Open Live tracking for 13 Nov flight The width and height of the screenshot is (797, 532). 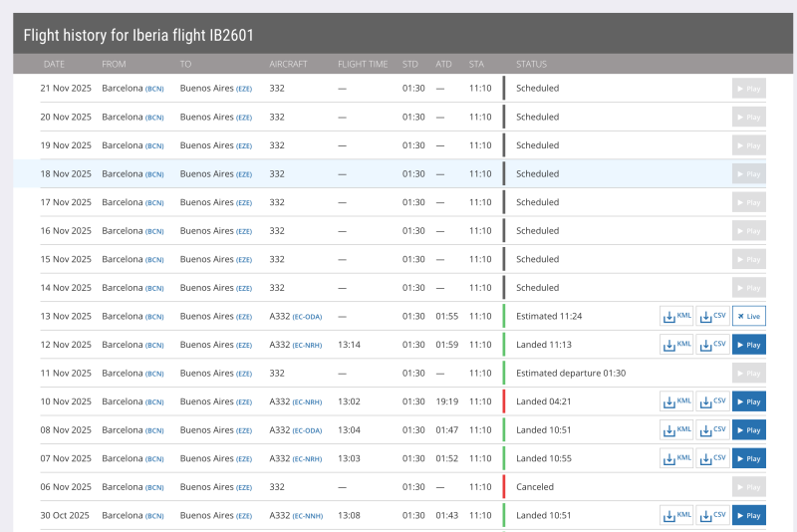pyautogui.click(x=748, y=316)
